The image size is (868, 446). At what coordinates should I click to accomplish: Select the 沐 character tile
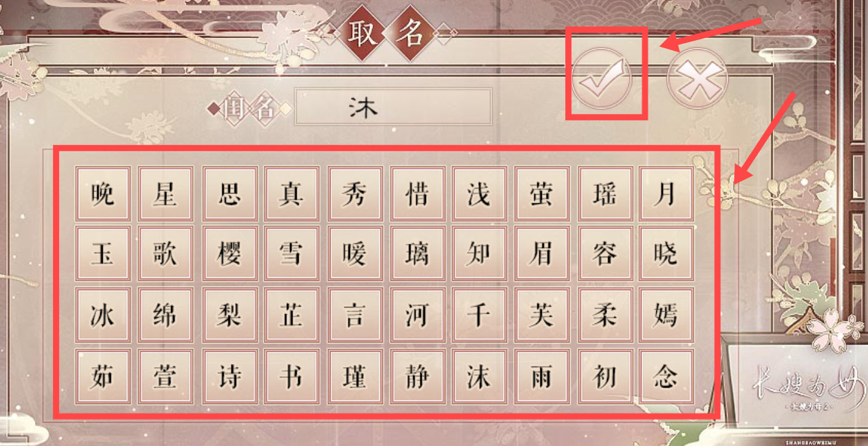(x=479, y=376)
